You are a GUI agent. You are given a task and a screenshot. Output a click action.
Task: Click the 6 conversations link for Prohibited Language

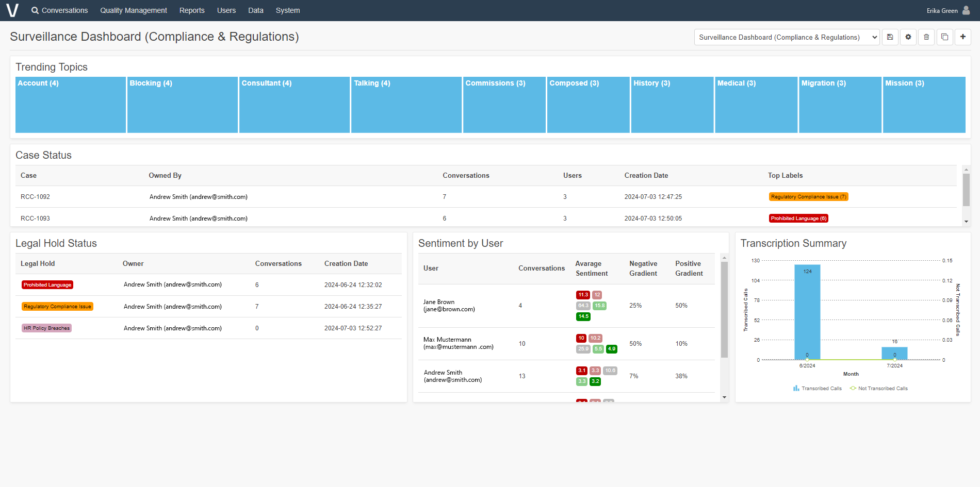[x=257, y=284]
